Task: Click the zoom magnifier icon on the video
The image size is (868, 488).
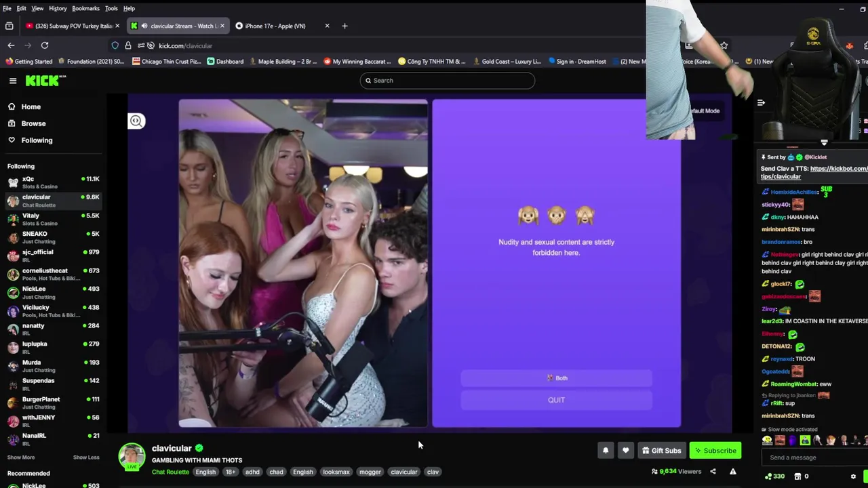Action: [136, 121]
